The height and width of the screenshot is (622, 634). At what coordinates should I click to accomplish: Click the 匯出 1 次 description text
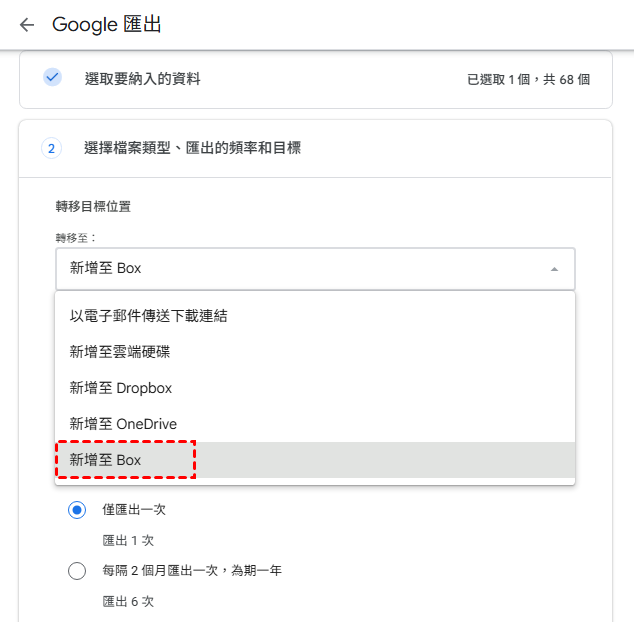(x=128, y=540)
